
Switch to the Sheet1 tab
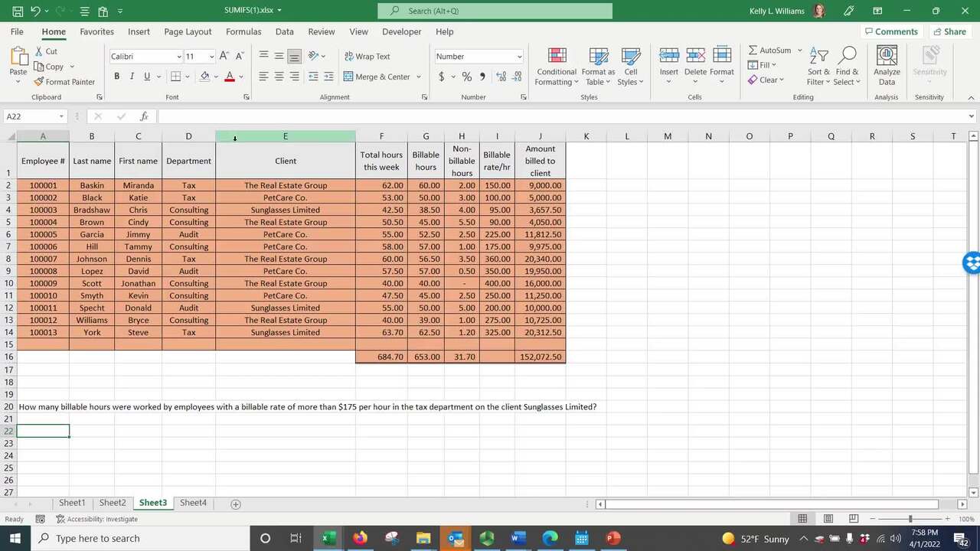tap(72, 503)
